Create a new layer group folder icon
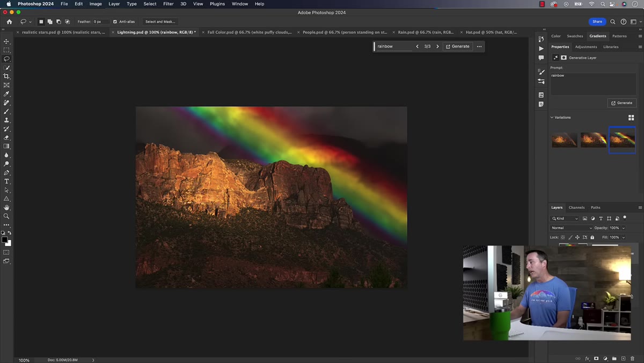644x363 pixels. click(x=614, y=358)
